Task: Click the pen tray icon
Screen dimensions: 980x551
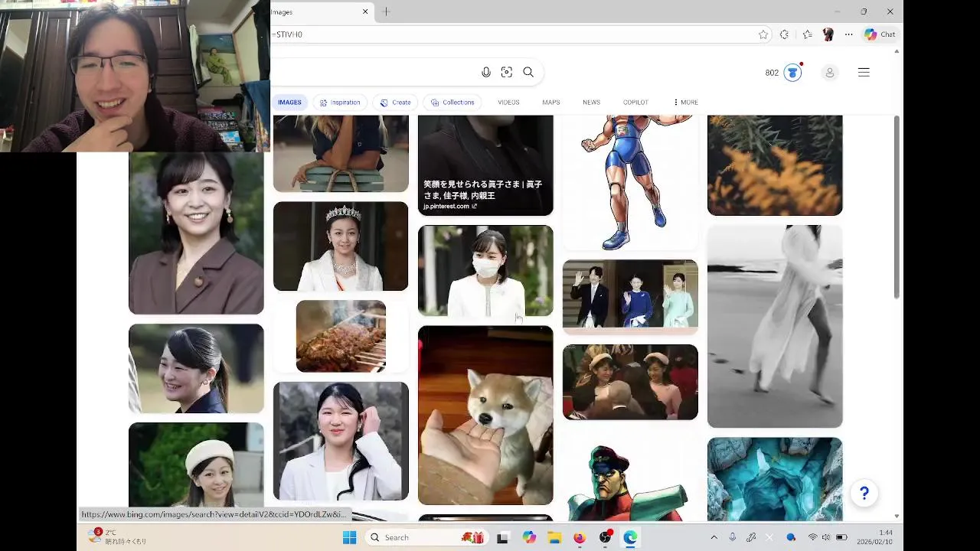Action: click(751, 537)
